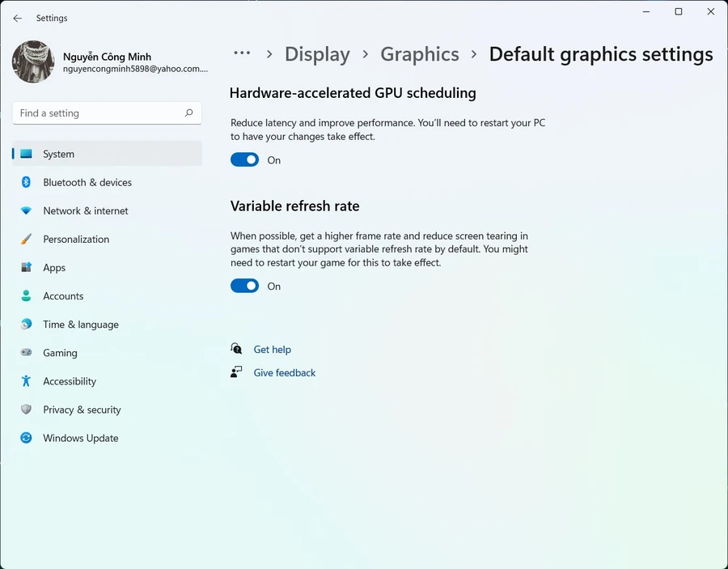
Task: Click the shield Privacy & security icon
Action: (x=26, y=410)
